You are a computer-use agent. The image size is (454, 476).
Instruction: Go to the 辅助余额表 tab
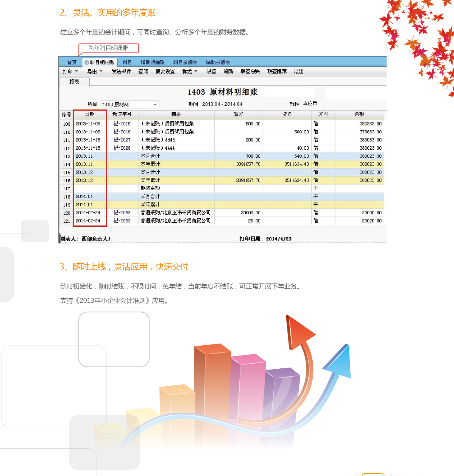(218, 63)
